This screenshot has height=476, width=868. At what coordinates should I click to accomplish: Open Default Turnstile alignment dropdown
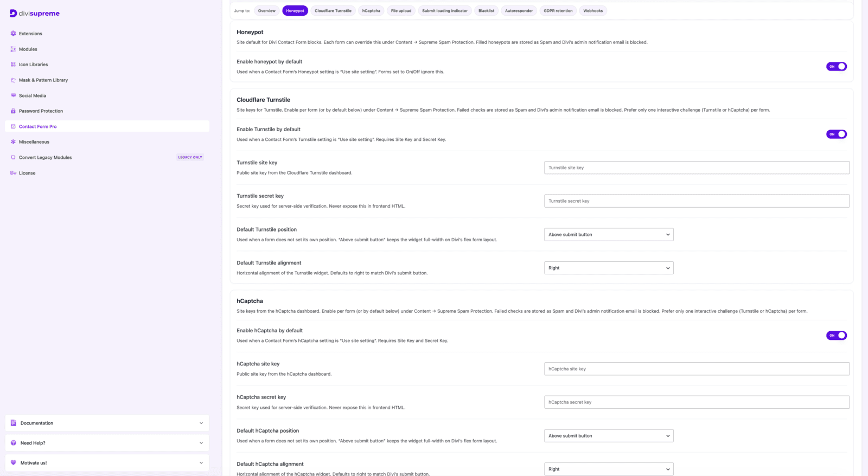pos(609,268)
